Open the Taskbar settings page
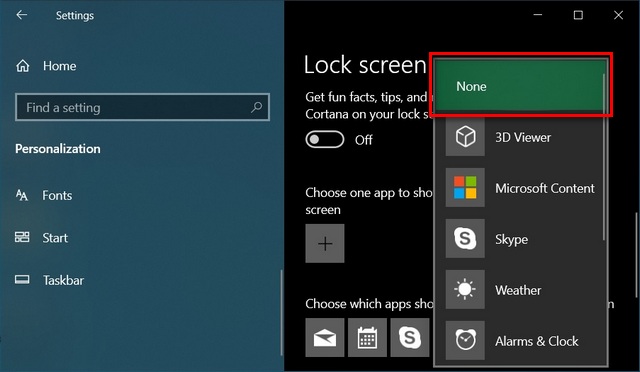The width and height of the screenshot is (640, 372). pos(49,280)
